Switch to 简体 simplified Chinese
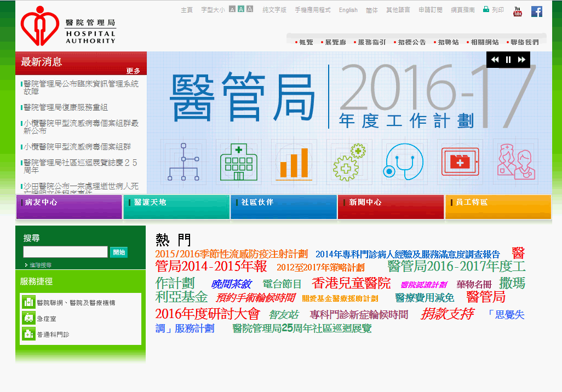 (x=372, y=10)
